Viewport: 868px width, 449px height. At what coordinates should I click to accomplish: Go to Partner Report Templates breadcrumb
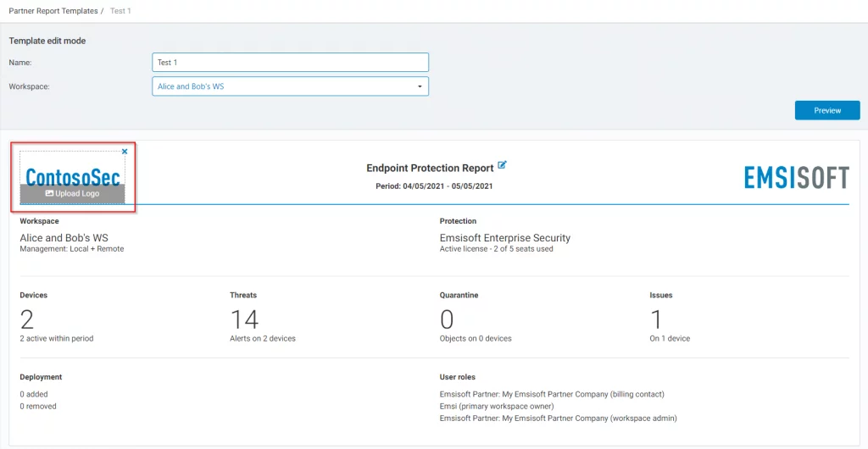(53, 11)
